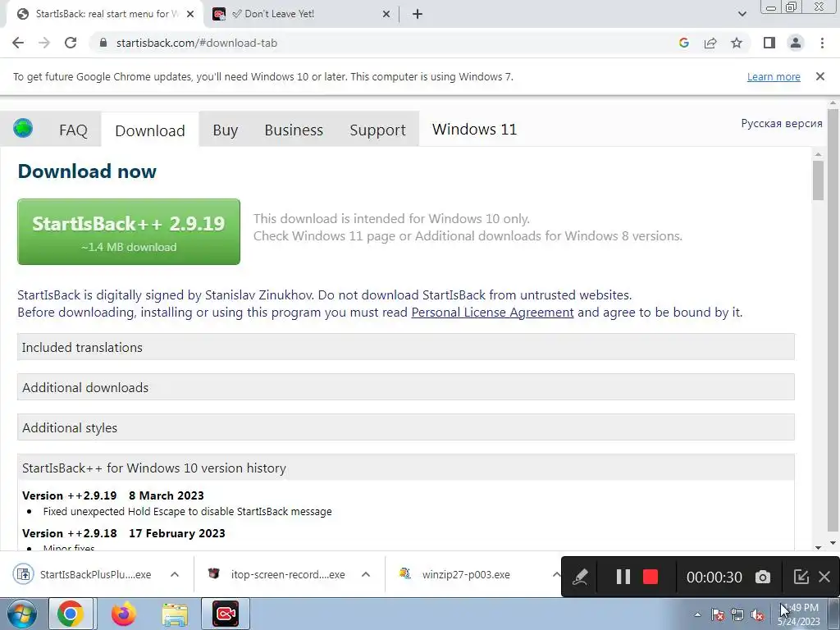Click the Version ++2.9.19 heading text

(69, 495)
